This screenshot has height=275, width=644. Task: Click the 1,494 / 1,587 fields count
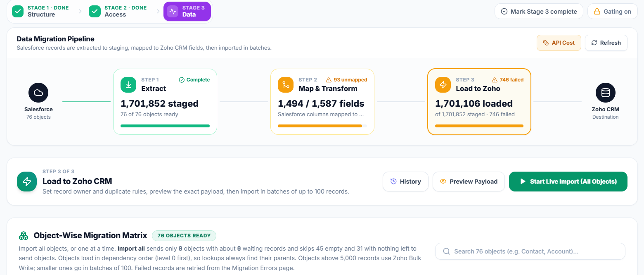[321, 103]
